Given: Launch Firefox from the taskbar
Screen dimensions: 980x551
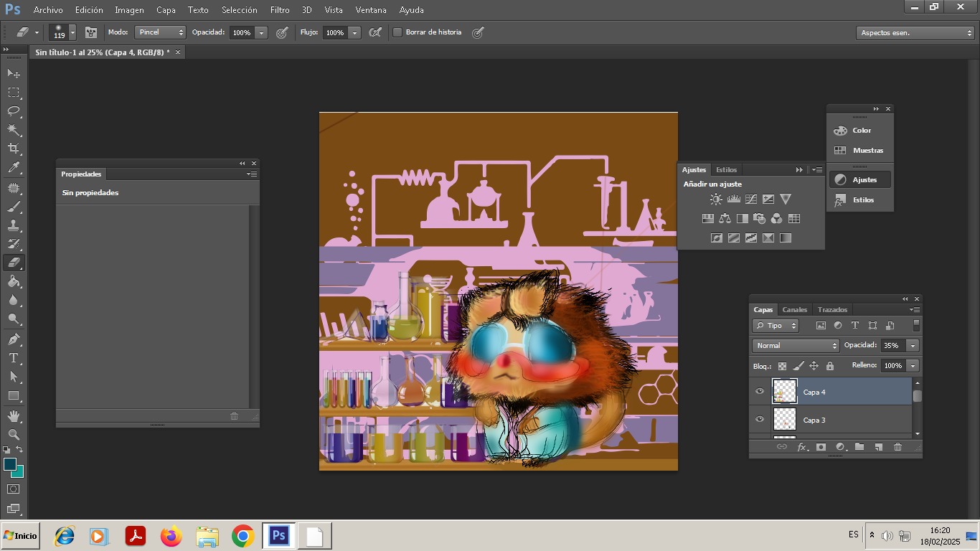Looking at the screenshot, I should (171, 536).
